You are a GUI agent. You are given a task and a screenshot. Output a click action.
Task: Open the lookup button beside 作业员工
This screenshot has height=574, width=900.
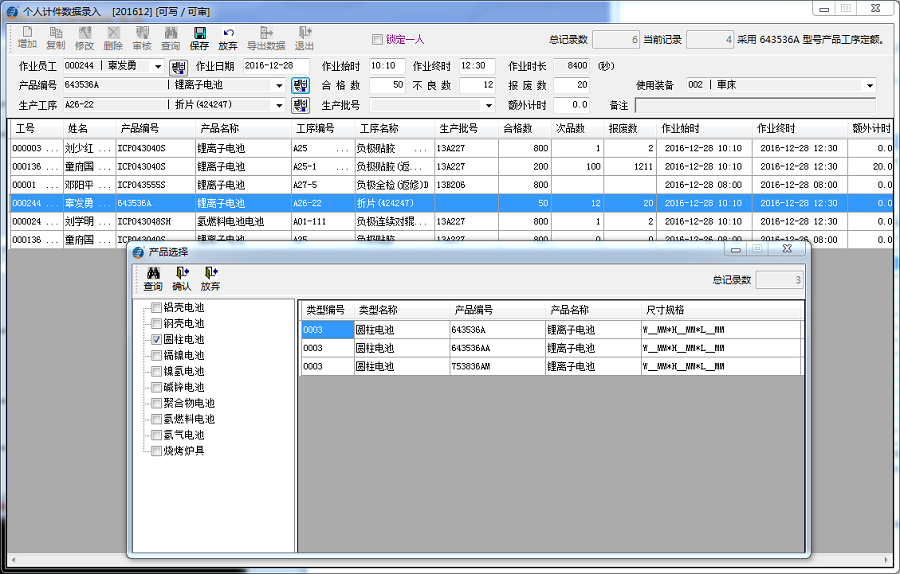[x=178, y=67]
